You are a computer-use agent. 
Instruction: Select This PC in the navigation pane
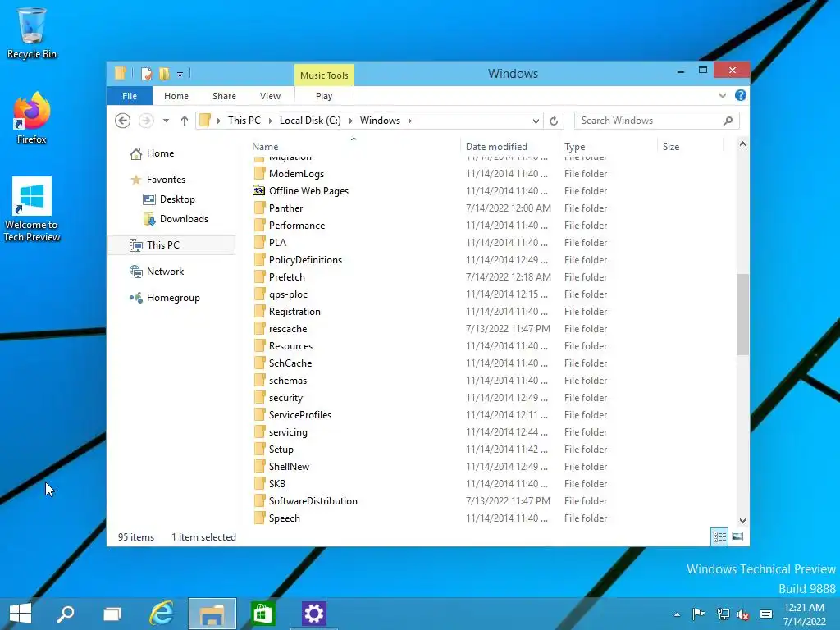(x=171, y=244)
